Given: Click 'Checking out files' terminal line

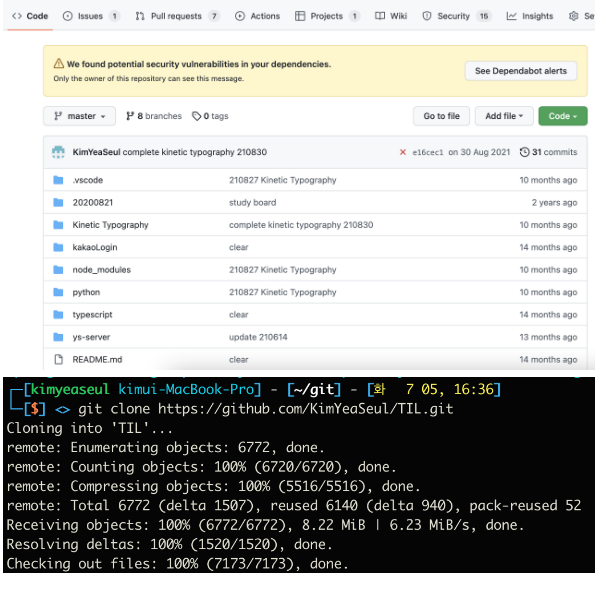Looking at the screenshot, I should (x=177, y=563).
